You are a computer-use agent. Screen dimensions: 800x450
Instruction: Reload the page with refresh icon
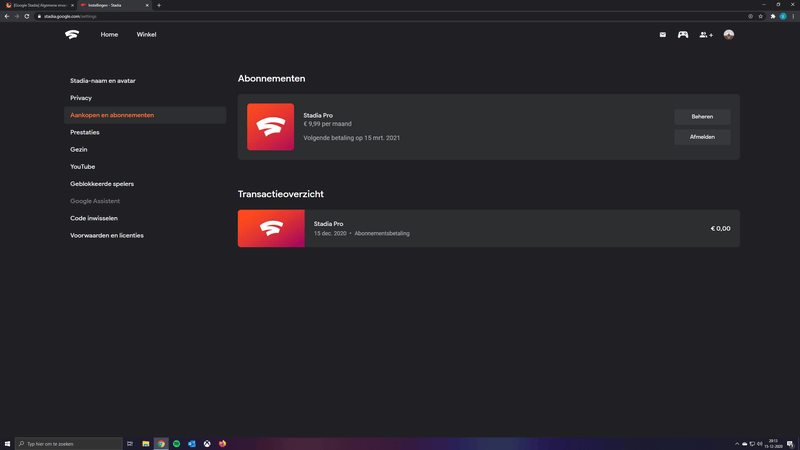pyautogui.click(x=27, y=16)
